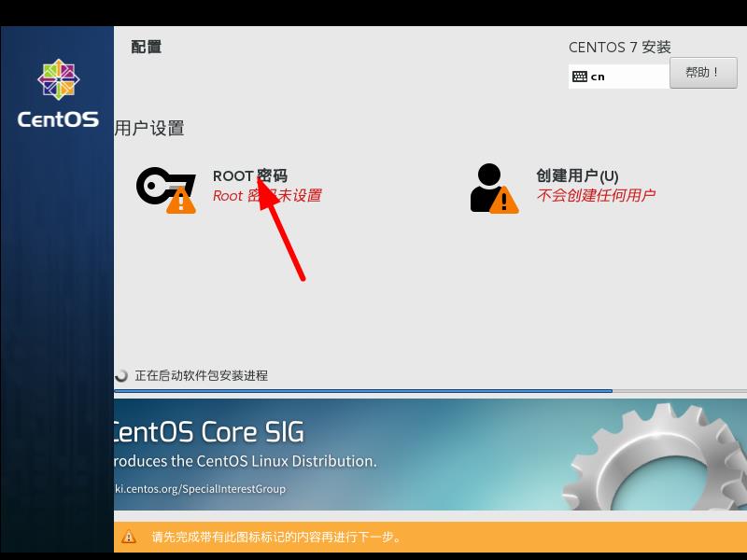The image size is (747, 560).
Task: Click the "不会创建任何用户" status text
Action: click(596, 195)
